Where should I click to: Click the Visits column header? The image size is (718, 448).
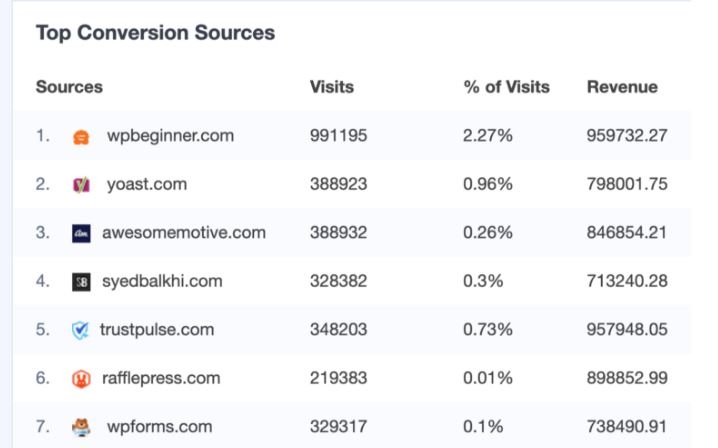332,87
